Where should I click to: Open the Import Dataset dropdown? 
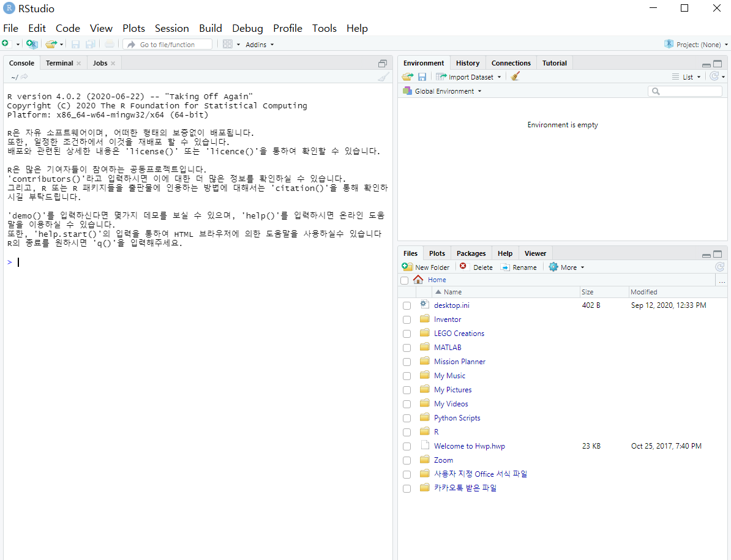[468, 77]
